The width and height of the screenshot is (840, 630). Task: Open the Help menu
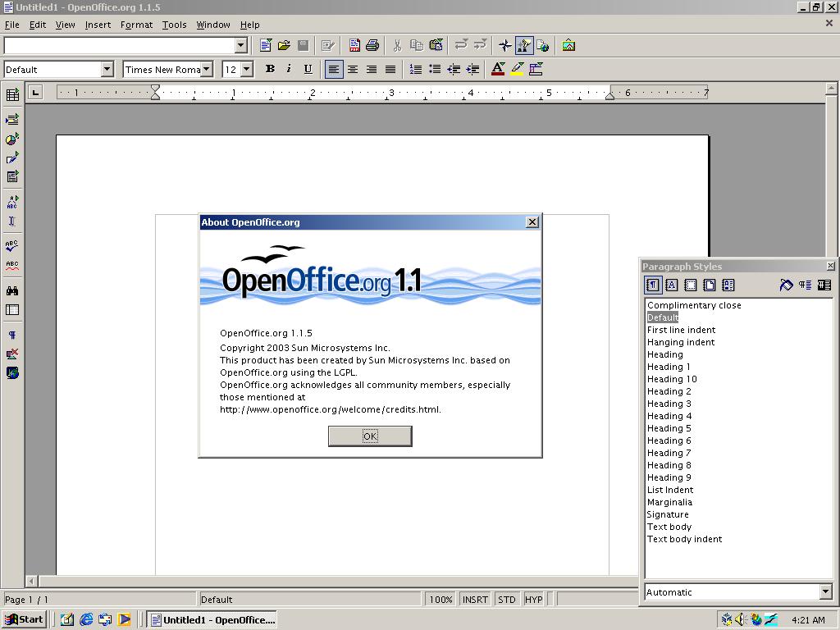coord(249,25)
